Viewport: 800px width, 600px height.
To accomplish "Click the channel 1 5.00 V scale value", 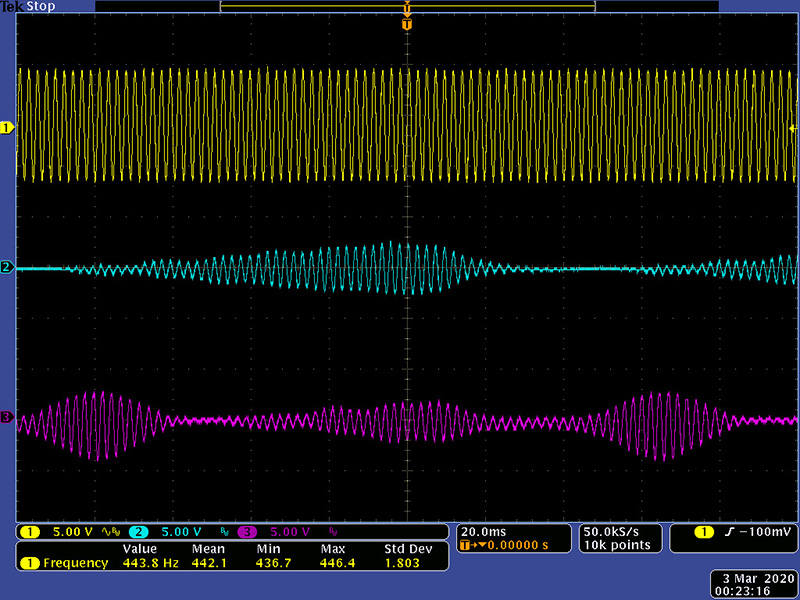I will pyautogui.click(x=72, y=531).
